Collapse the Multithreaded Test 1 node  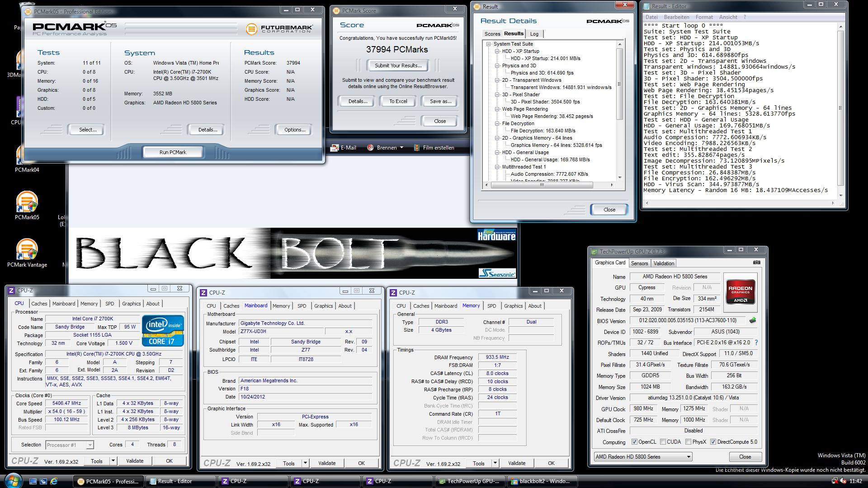click(x=497, y=167)
